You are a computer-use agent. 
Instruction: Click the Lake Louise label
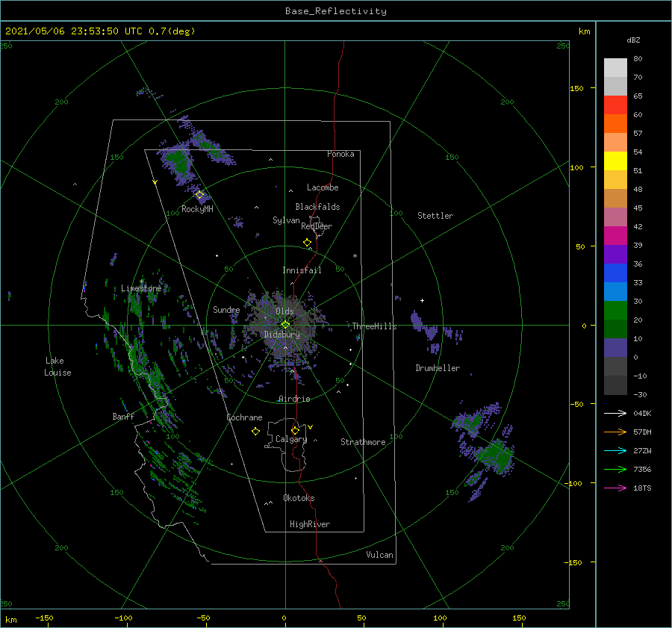(57, 367)
